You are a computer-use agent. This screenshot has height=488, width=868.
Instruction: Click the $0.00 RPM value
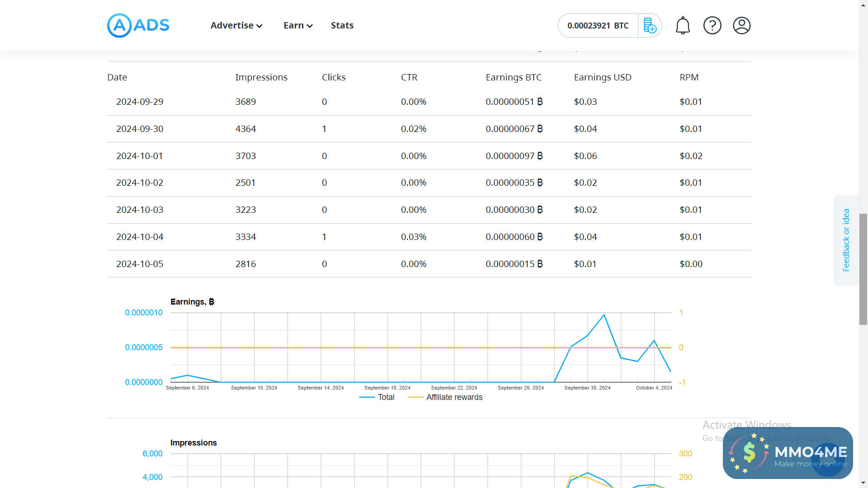click(x=691, y=264)
